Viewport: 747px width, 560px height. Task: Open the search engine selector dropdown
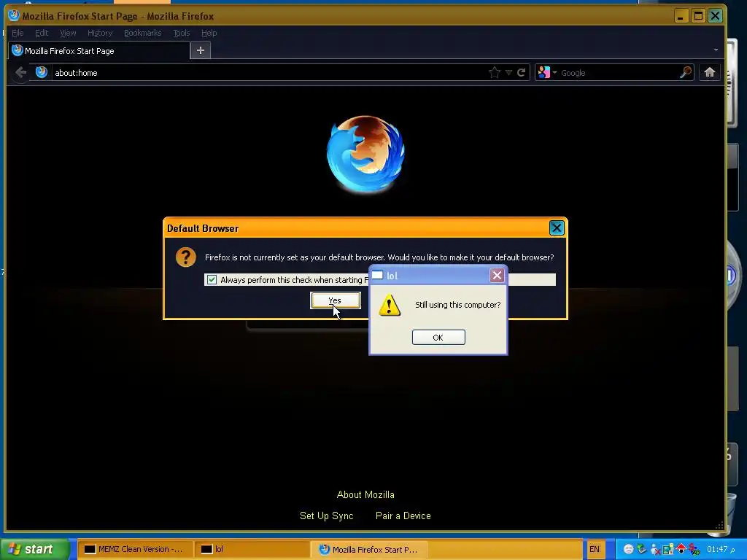click(547, 72)
